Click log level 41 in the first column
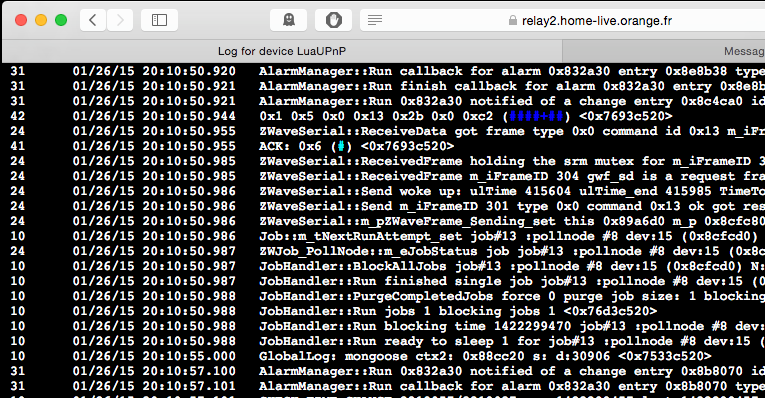 click(18, 146)
